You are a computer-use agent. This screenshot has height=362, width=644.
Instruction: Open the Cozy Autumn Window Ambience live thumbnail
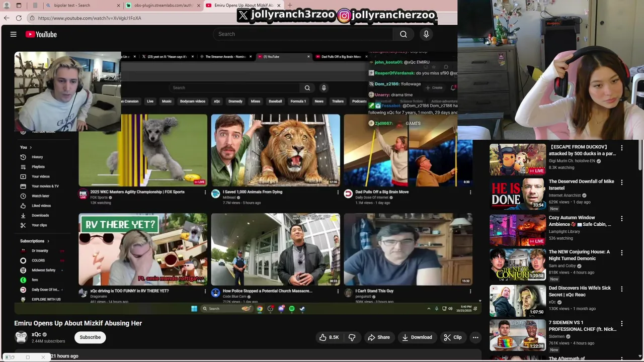[518, 230]
